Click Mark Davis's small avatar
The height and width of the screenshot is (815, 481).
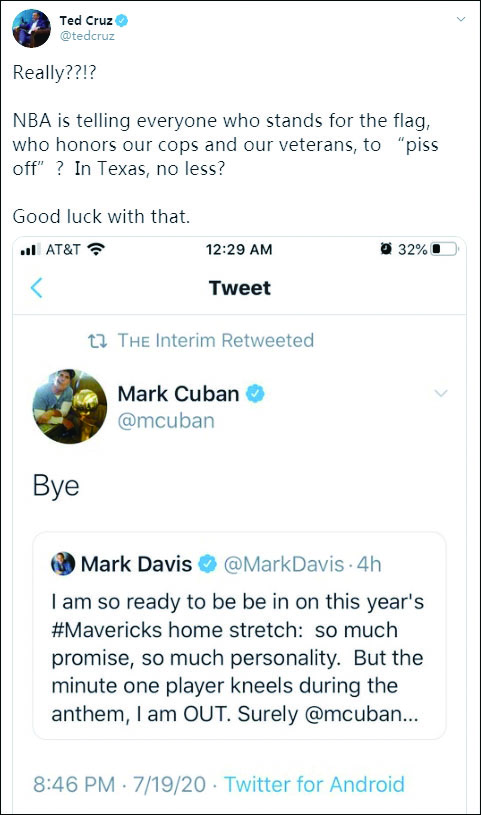pyautogui.click(x=63, y=563)
